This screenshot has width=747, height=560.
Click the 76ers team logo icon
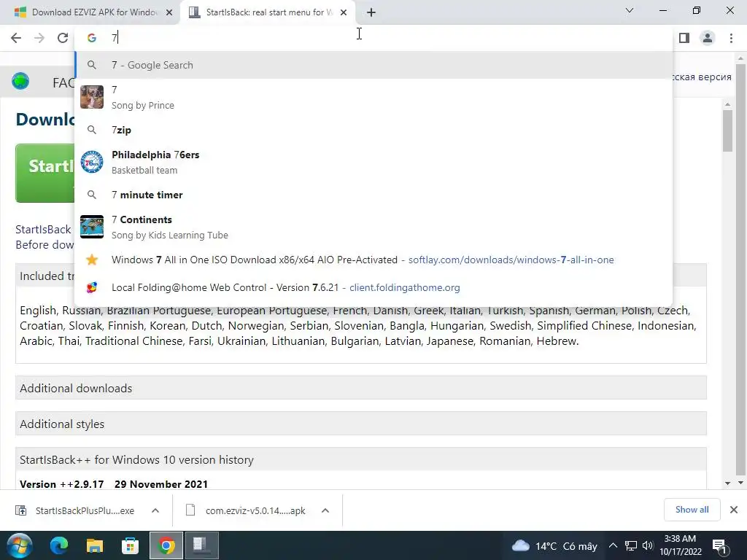click(x=92, y=163)
